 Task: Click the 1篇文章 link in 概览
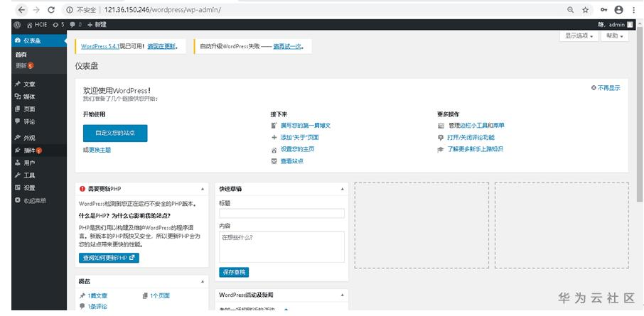point(98,296)
